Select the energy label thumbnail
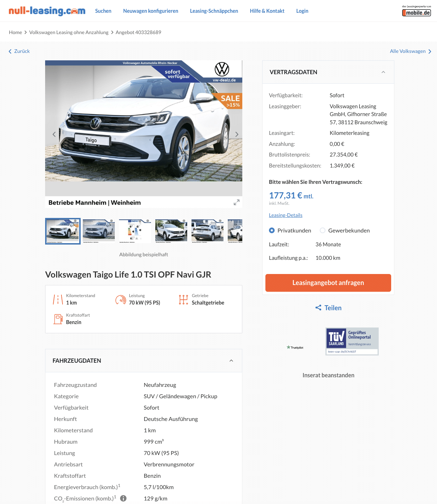 tap(135, 231)
